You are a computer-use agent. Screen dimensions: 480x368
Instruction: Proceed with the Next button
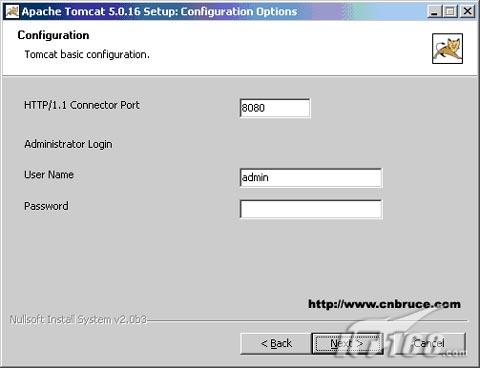347,343
